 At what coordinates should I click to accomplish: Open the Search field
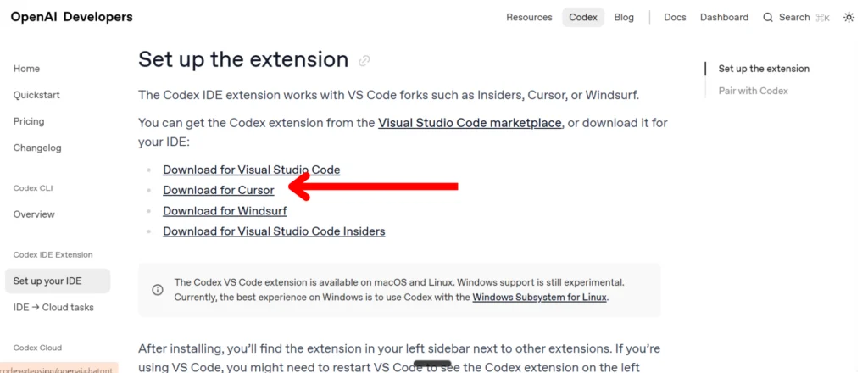[796, 17]
